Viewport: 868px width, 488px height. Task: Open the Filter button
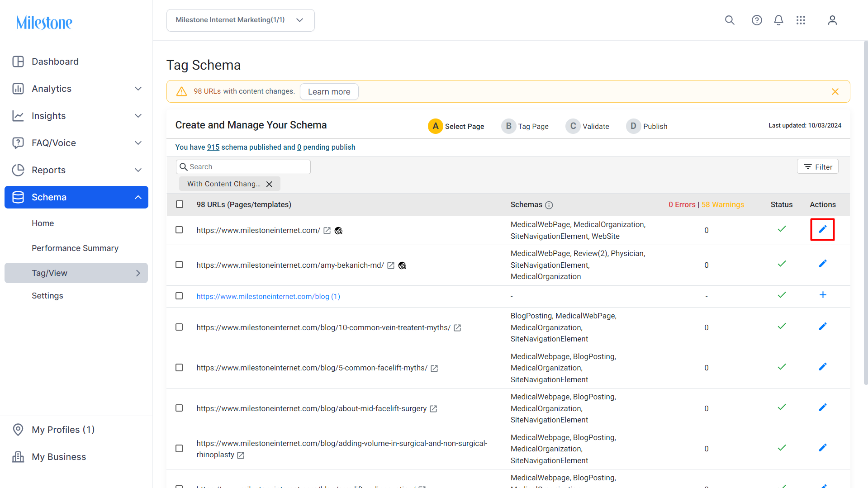[818, 167]
